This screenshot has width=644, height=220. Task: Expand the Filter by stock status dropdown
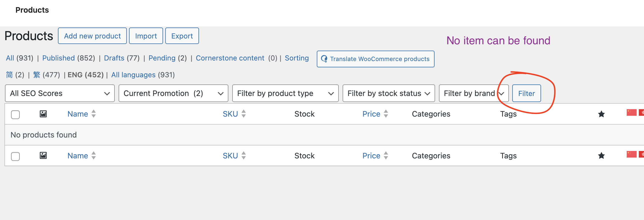(x=388, y=94)
